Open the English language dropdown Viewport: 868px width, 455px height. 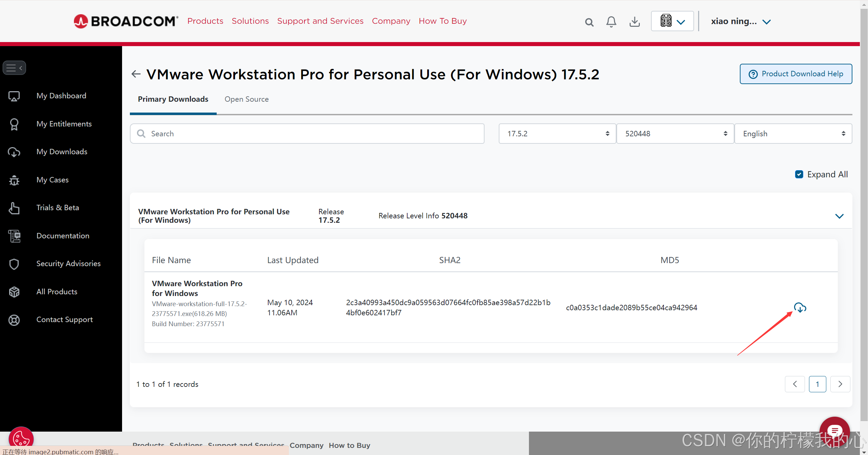point(793,134)
